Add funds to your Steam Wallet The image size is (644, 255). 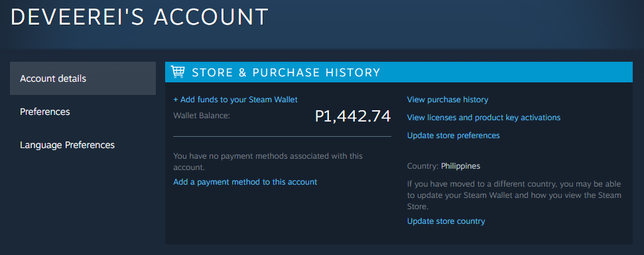click(x=235, y=100)
